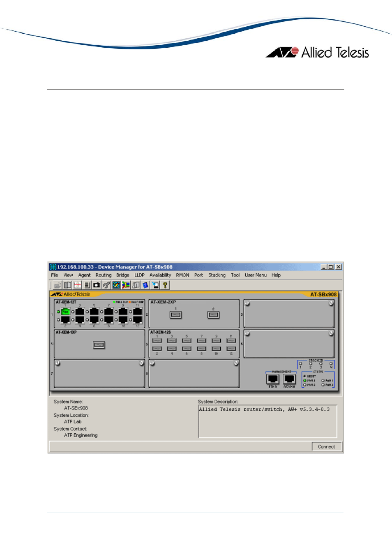392x555 pixels.
Task: Click the blue book toolbar icon
Action: (x=145, y=285)
